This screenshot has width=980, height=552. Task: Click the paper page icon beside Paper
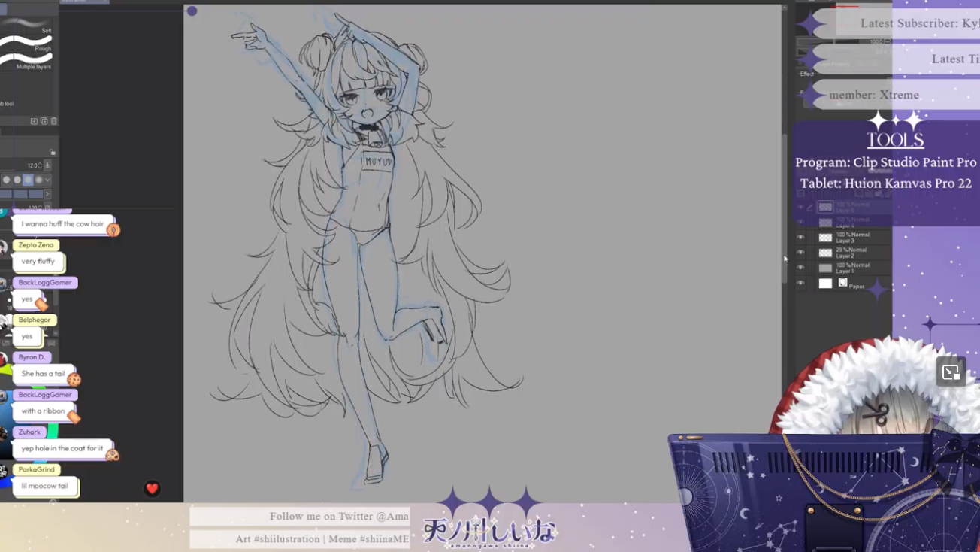[x=843, y=283]
